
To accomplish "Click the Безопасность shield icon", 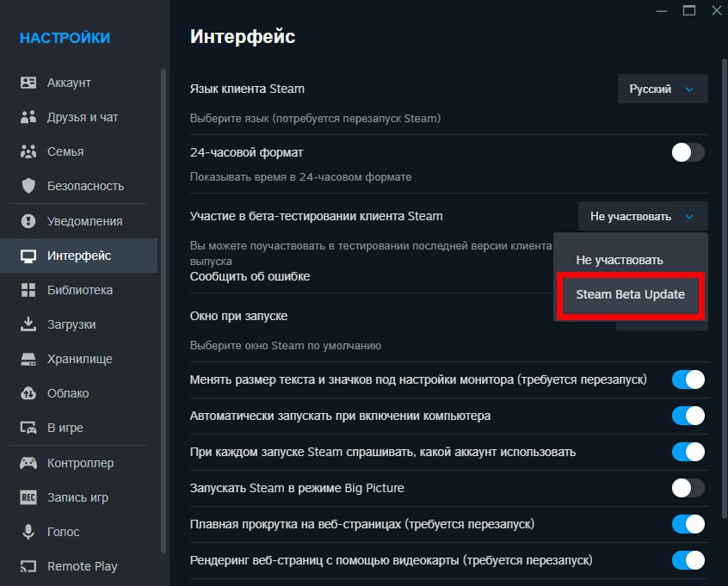I will tap(28, 186).
